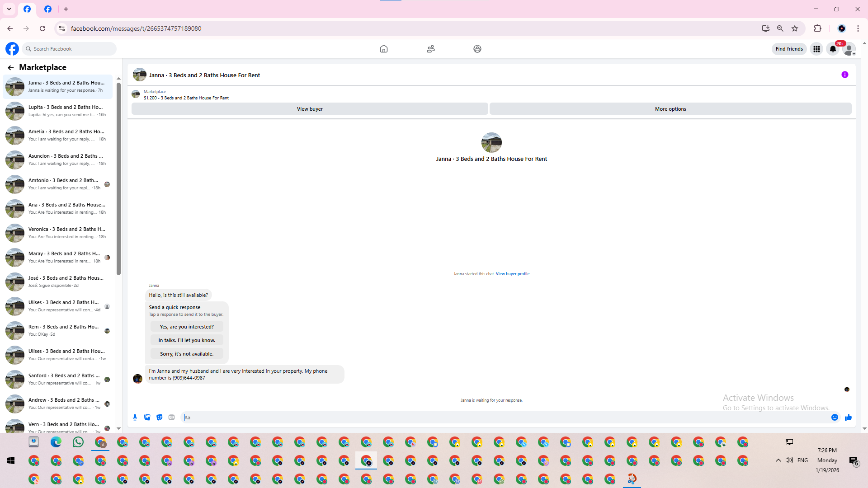
Task: Open conversation information purple icon
Action: [x=844, y=75]
